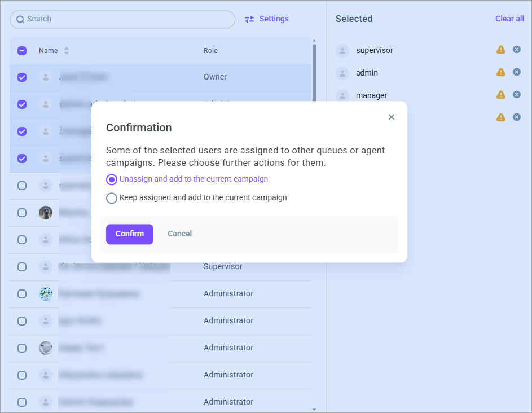The height and width of the screenshot is (413, 532).
Task: Remove supervisor from the Selected list
Action: (x=517, y=50)
